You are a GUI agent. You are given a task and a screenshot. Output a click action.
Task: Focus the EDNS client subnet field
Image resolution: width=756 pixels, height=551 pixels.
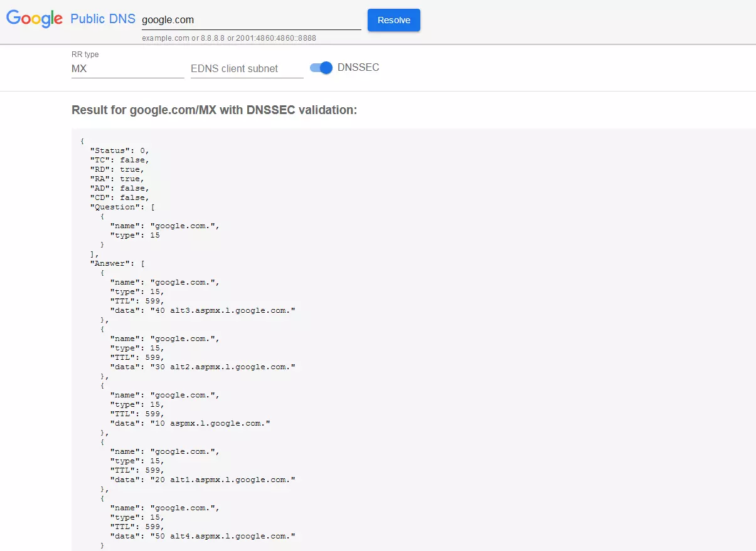coord(247,68)
